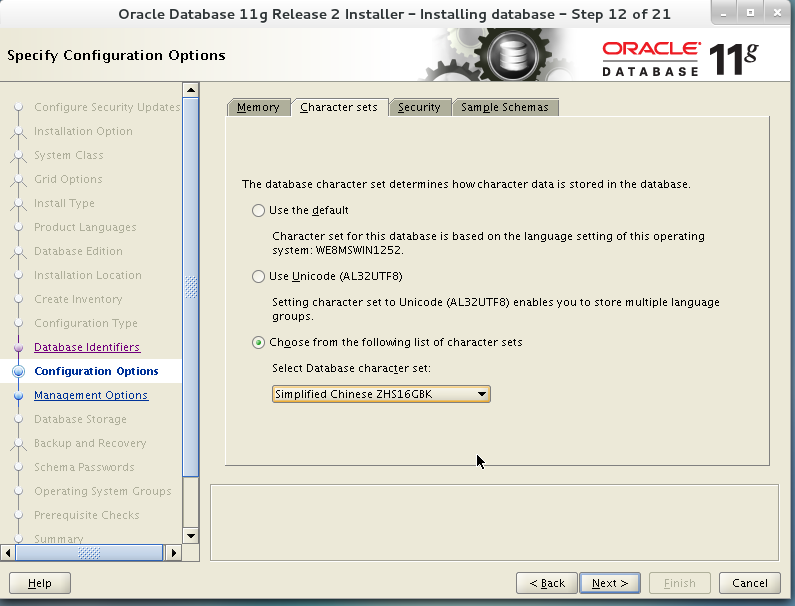795x606 pixels.
Task: Close the Oracle installer window
Action: pyautogui.click(x=777, y=13)
